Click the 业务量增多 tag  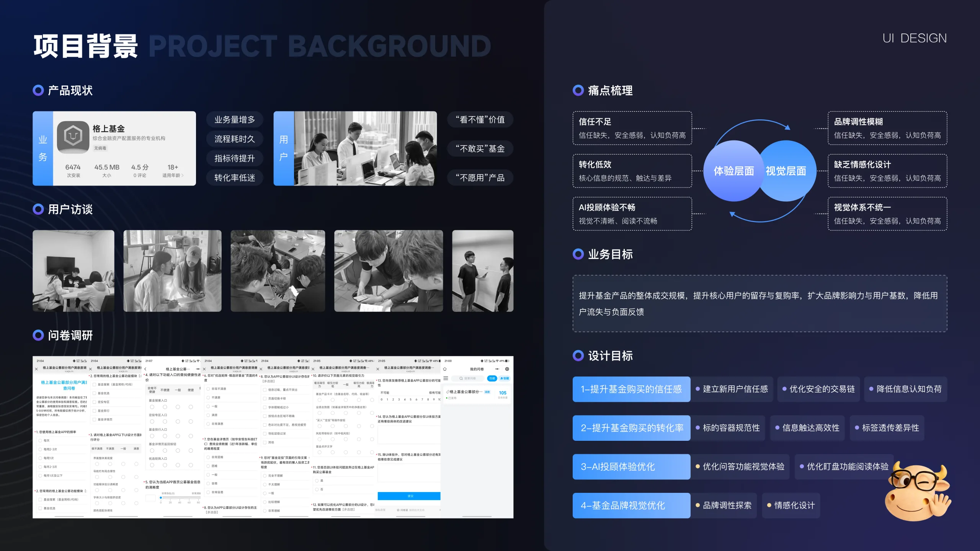(x=235, y=120)
